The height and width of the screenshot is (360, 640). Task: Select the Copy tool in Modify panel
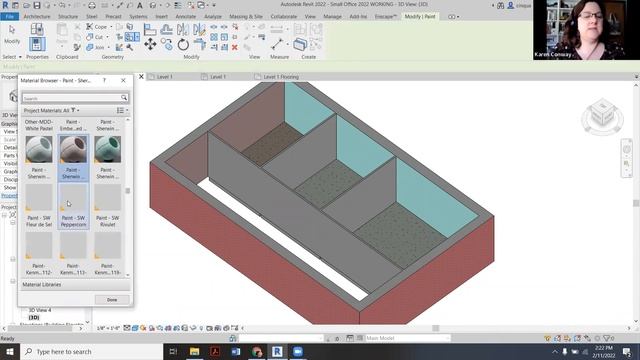tap(167, 44)
